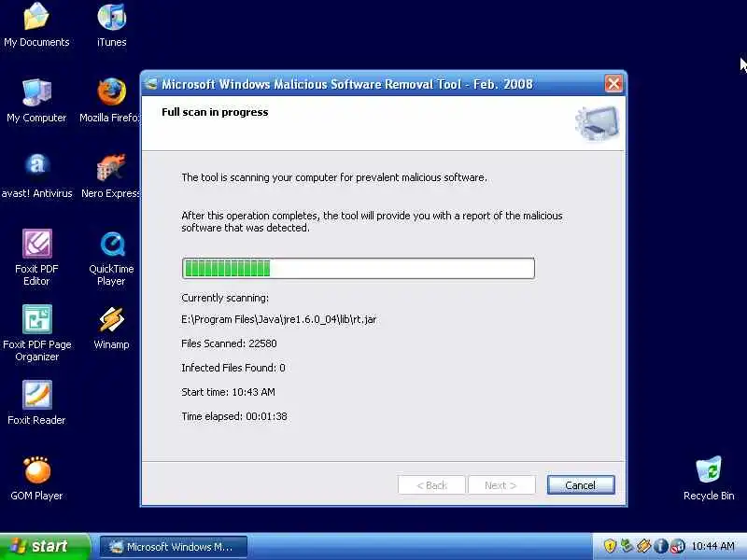747x560 pixels.
Task: Click the Start time: 10:43 AM text
Action: point(228,392)
